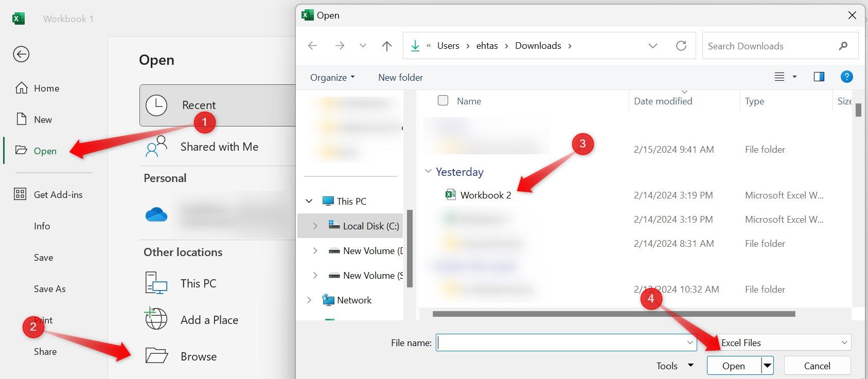Open the Organize menu

pos(332,78)
